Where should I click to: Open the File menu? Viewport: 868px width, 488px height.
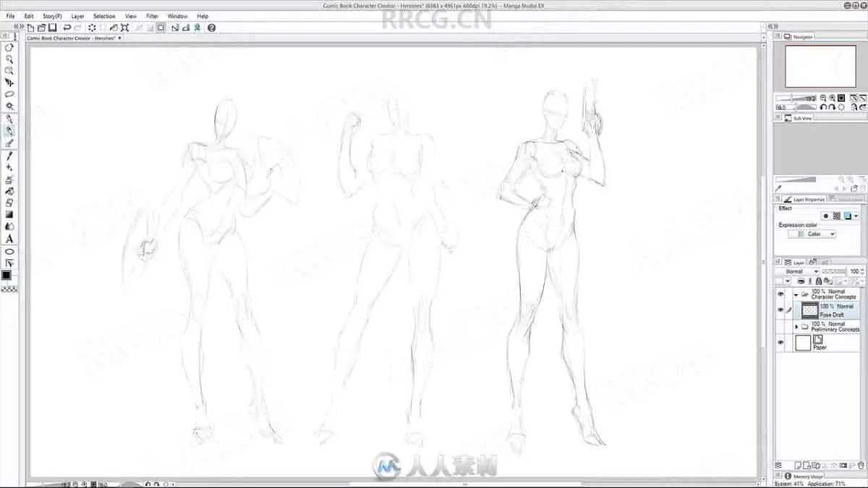pyautogui.click(x=10, y=16)
